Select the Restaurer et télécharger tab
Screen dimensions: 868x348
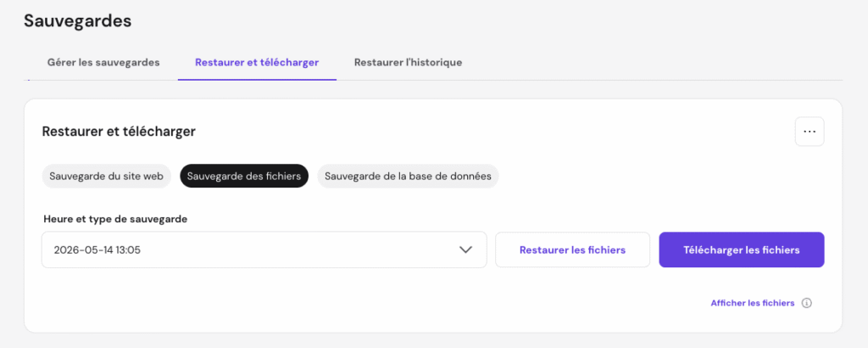[257, 63]
